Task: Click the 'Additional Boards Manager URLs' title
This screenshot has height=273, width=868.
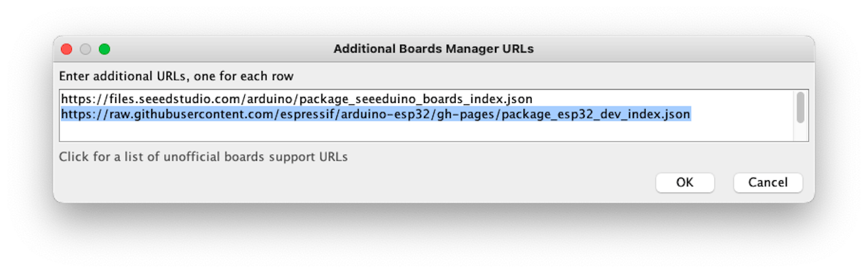Action: click(433, 49)
